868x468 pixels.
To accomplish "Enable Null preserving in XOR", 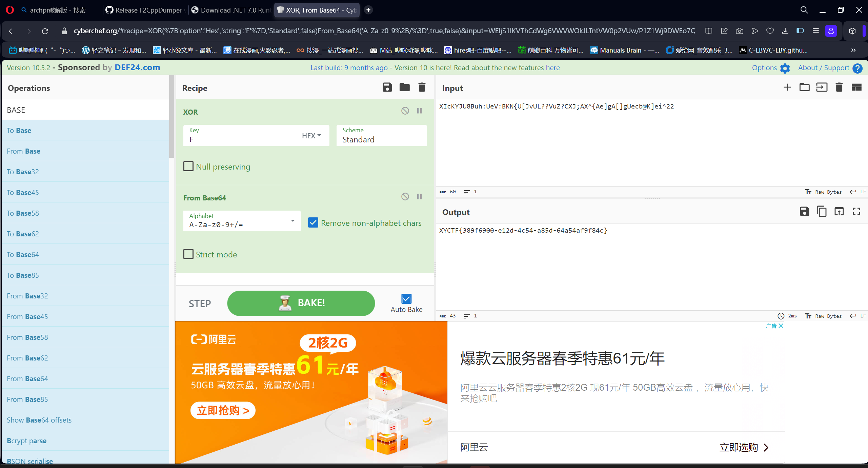I will click(x=189, y=166).
